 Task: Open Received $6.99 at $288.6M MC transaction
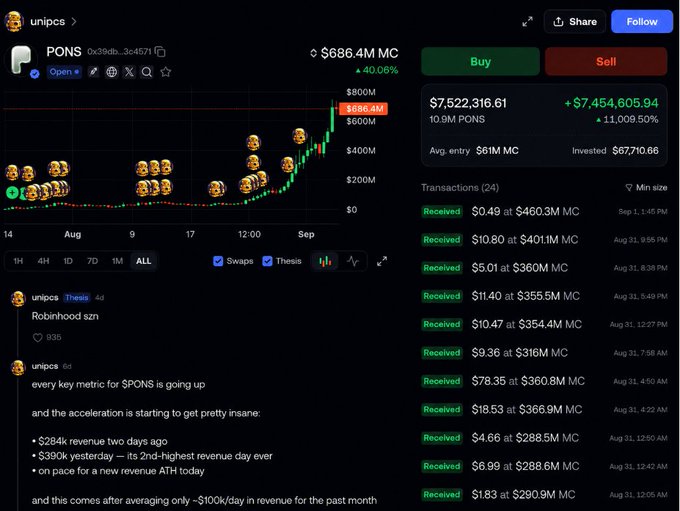[x=544, y=466]
